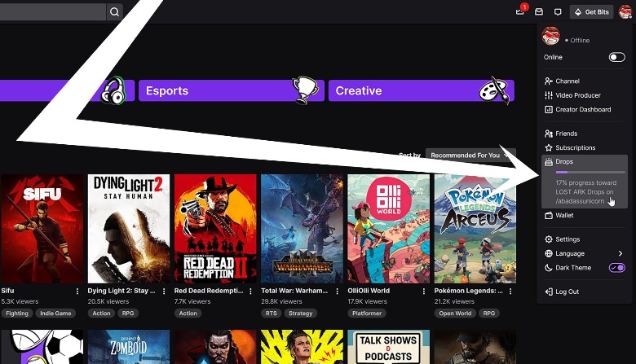Toggle the Online status switch
The image size is (636, 364).
(x=616, y=58)
